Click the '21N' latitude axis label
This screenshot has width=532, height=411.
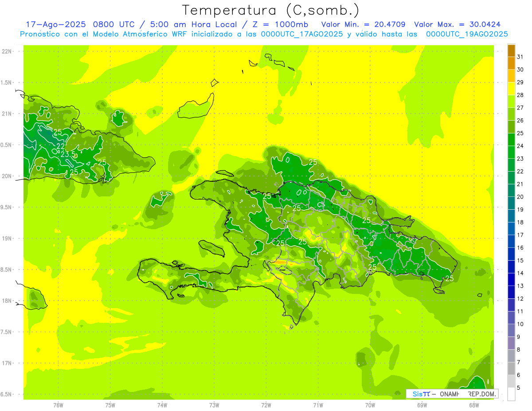(7, 114)
